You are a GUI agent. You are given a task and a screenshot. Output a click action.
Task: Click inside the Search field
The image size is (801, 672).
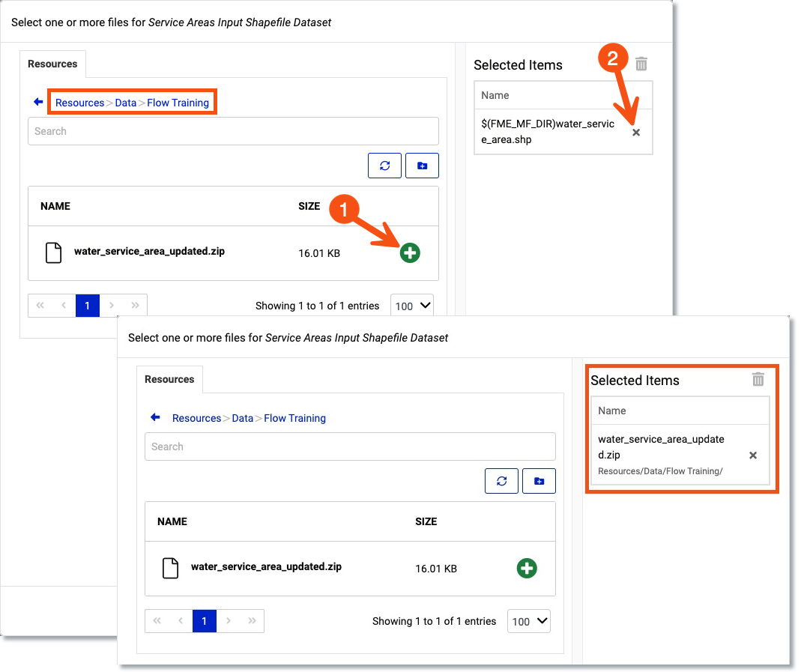pos(233,131)
